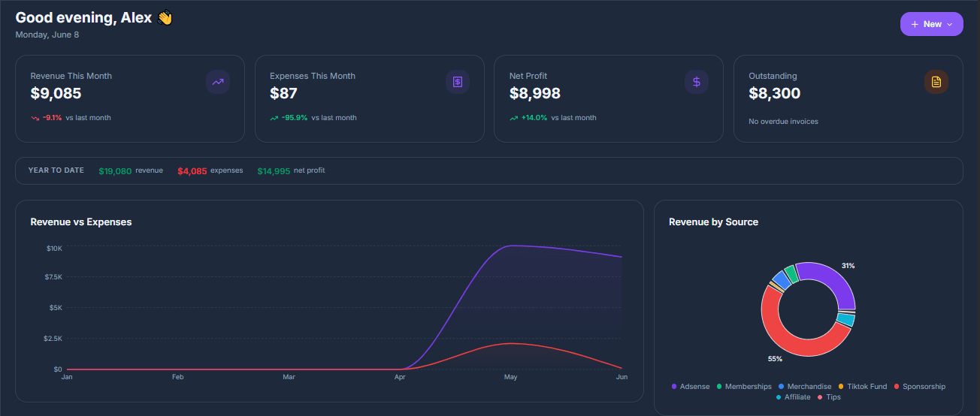980x416 pixels.
Task: Click the May label on chart axis
Action: pos(511,377)
